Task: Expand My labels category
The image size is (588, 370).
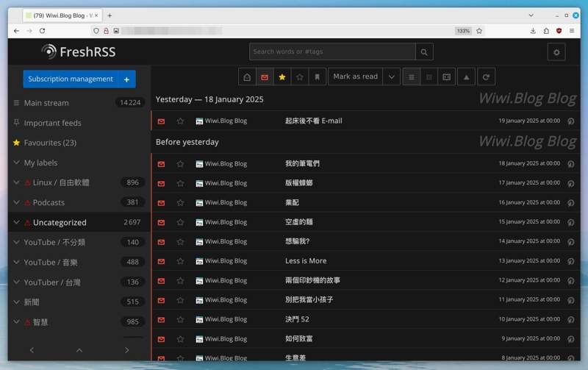Action: [x=16, y=163]
